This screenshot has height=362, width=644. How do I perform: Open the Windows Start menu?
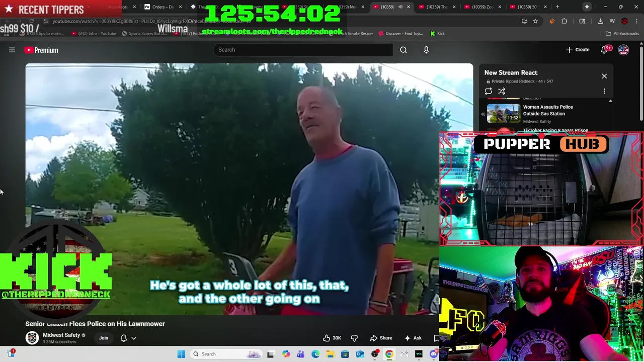click(x=181, y=354)
